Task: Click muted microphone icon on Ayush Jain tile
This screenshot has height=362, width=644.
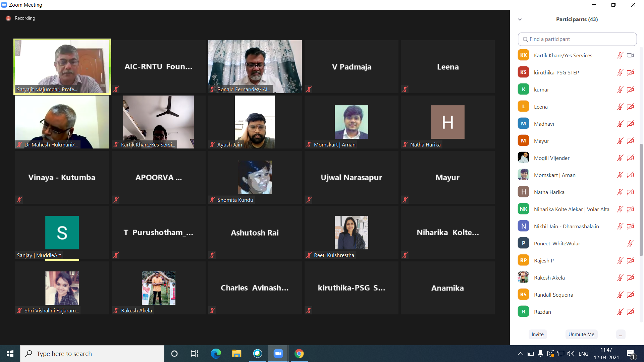Action: 212,144
